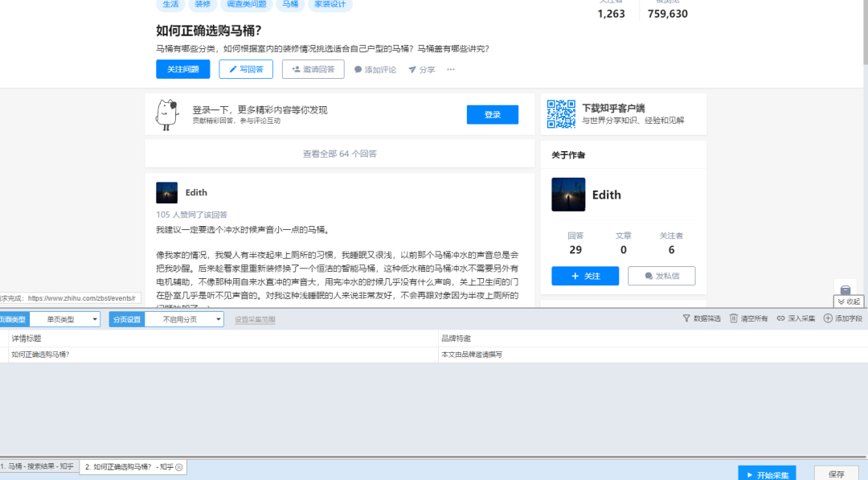Collapse the panel with 收起 button
This screenshot has height=480, width=868.
coord(849,302)
